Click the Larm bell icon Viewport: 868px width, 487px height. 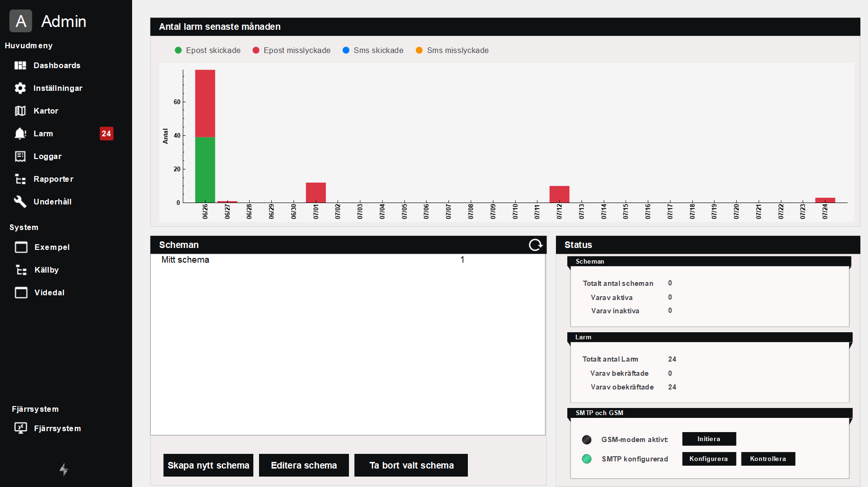pos(20,133)
